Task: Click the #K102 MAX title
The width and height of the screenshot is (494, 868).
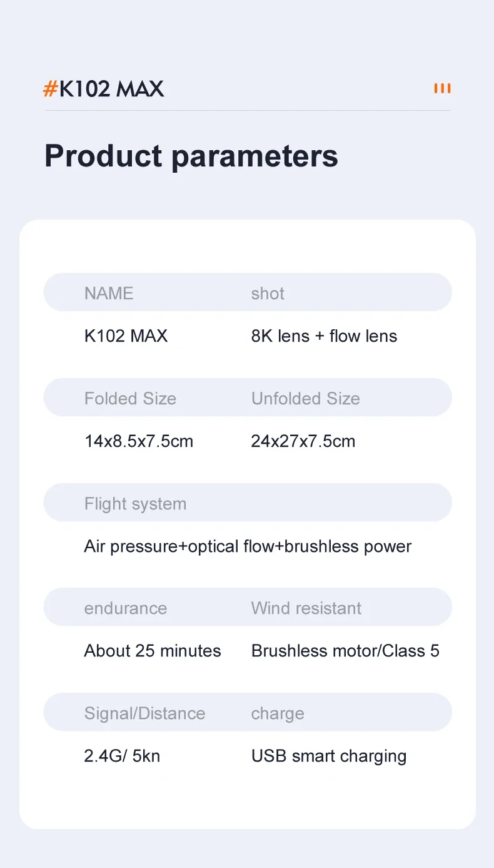Action: 104,89
